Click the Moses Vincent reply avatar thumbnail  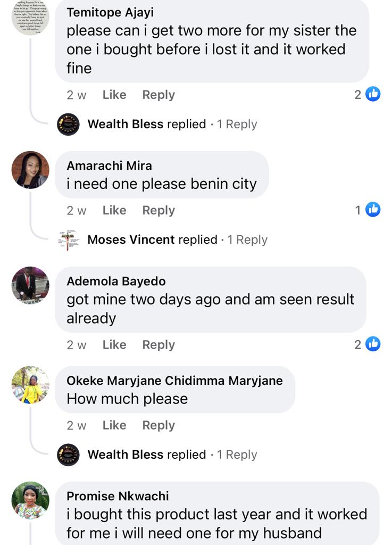tap(68, 240)
